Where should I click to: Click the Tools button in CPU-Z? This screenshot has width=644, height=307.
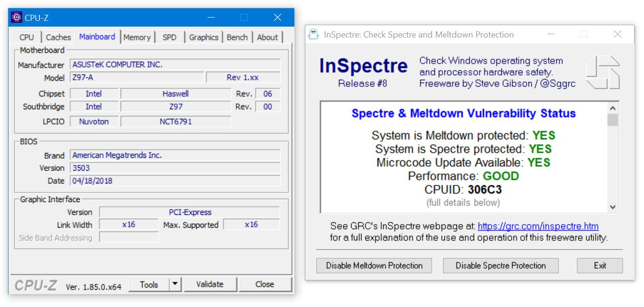[149, 284]
